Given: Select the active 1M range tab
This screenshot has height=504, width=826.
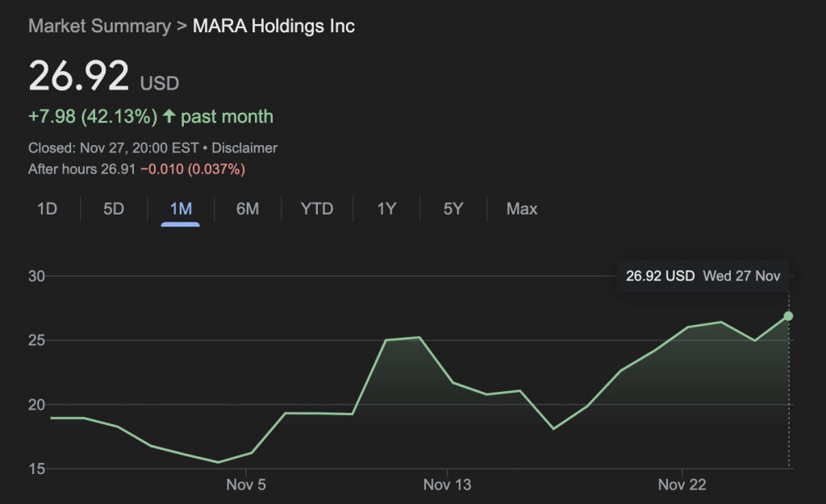Looking at the screenshot, I should pos(181,209).
